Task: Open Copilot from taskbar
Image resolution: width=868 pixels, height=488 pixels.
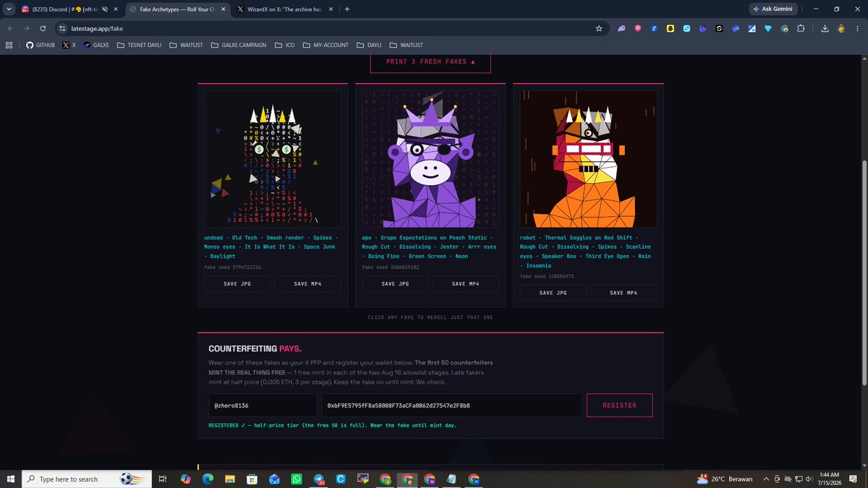Action: [185, 479]
